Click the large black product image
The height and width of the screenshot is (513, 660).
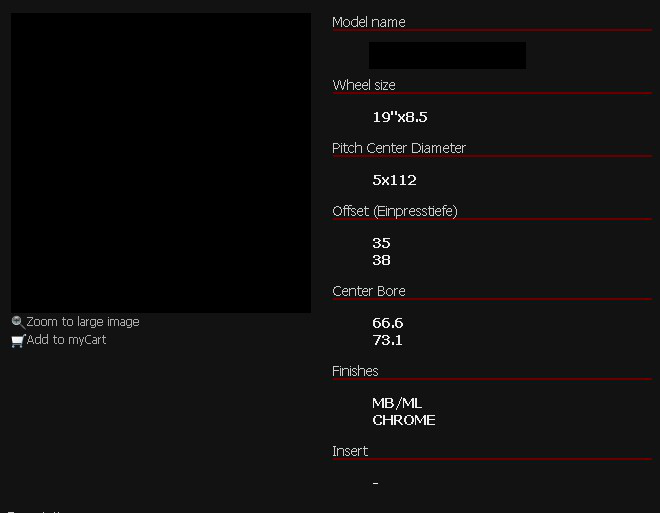pyautogui.click(x=161, y=163)
